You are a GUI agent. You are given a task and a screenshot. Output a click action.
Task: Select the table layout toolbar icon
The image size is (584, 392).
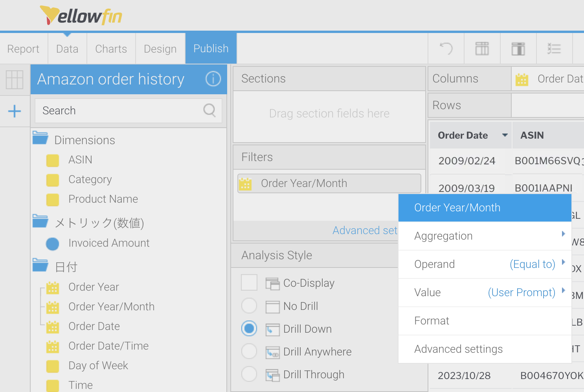(482, 49)
